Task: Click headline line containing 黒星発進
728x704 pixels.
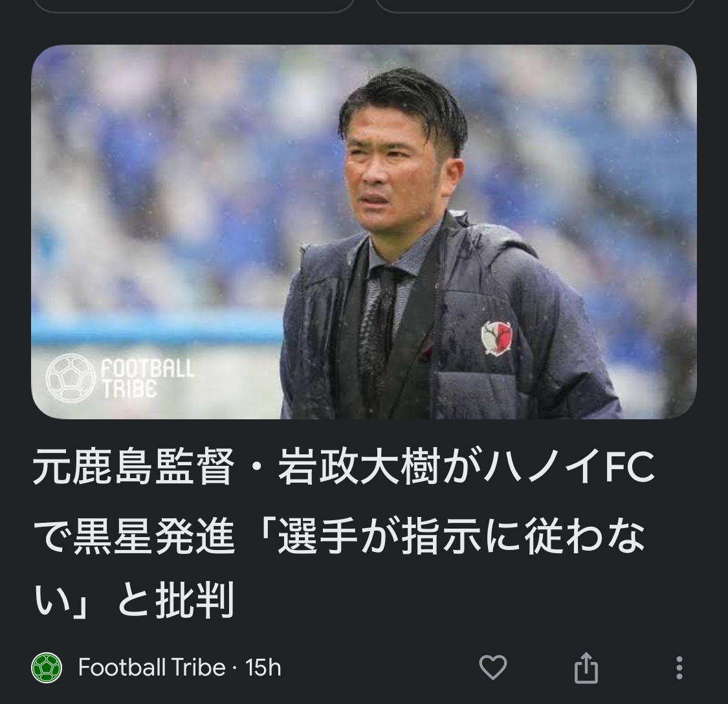Action: click(339, 536)
